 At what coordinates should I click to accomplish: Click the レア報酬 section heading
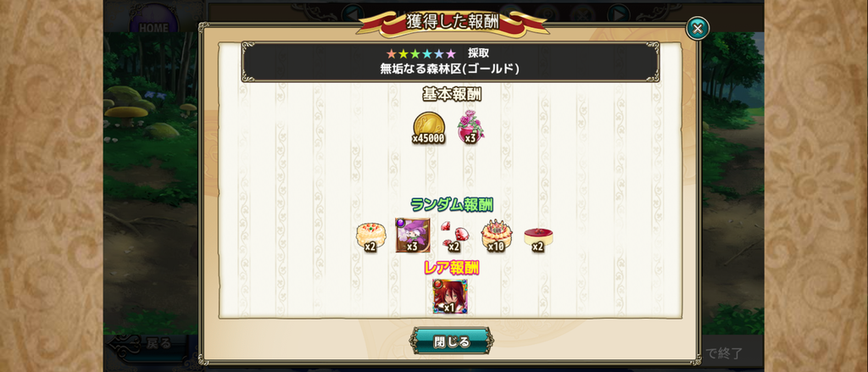pos(451,268)
